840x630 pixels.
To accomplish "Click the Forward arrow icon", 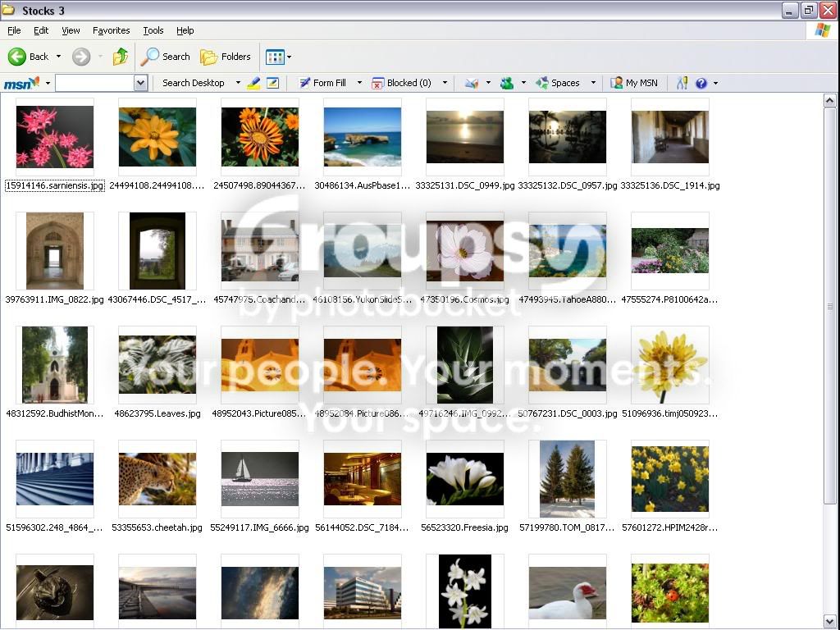I will coord(81,57).
